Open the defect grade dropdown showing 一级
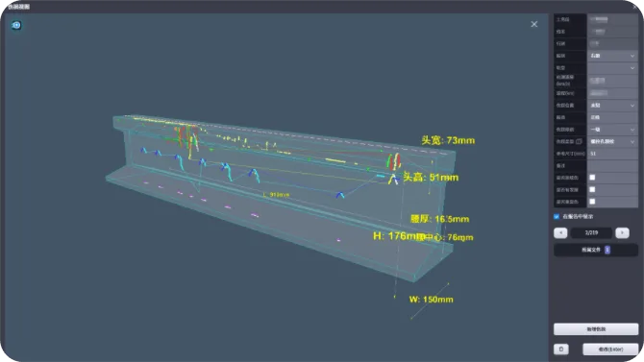This screenshot has height=362, width=644. pyautogui.click(x=612, y=130)
